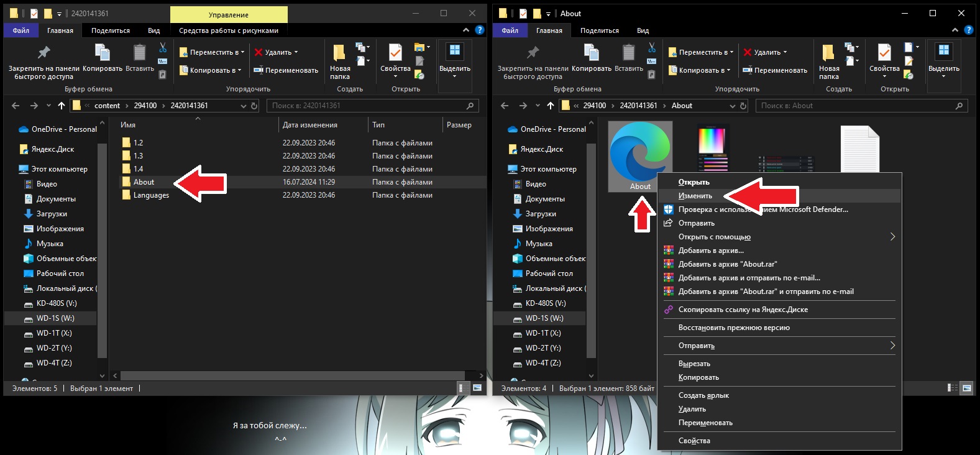
Task: Go up one level in 2420141361 window
Action: point(62,106)
